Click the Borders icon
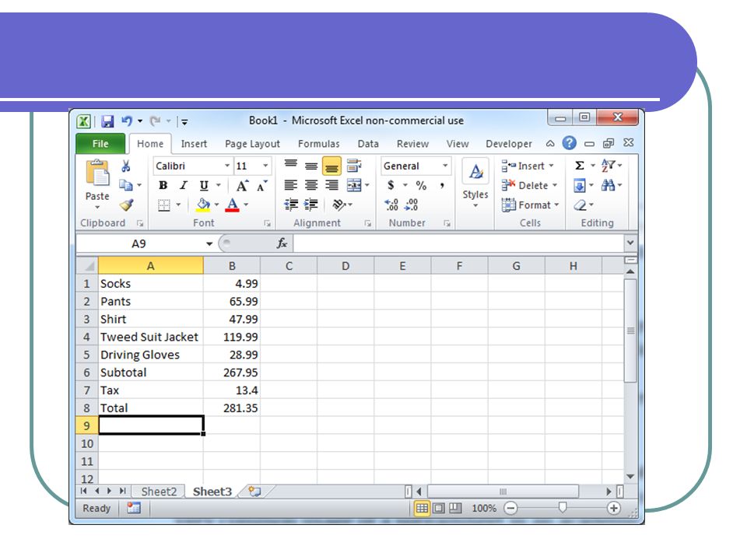This screenshot has width=747, height=560. tap(164, 205)
